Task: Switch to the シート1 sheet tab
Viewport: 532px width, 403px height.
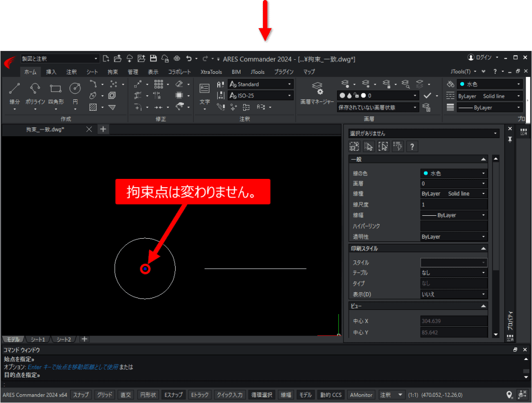Action: pyautogui.click(x=37, y=339)
